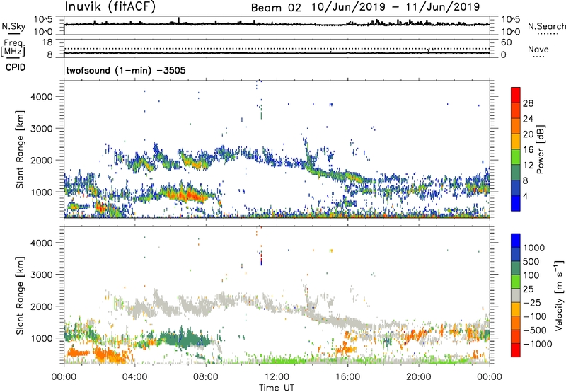Click the blue top segment of velocity colorbar
This screenshot has height=392, width=566.
pos(516,241)
